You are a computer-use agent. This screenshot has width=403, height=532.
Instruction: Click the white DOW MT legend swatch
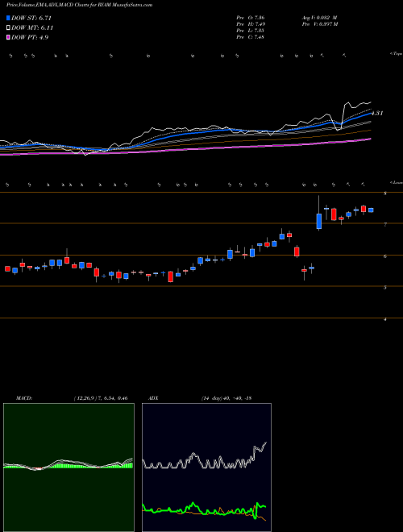pos(9,28)
